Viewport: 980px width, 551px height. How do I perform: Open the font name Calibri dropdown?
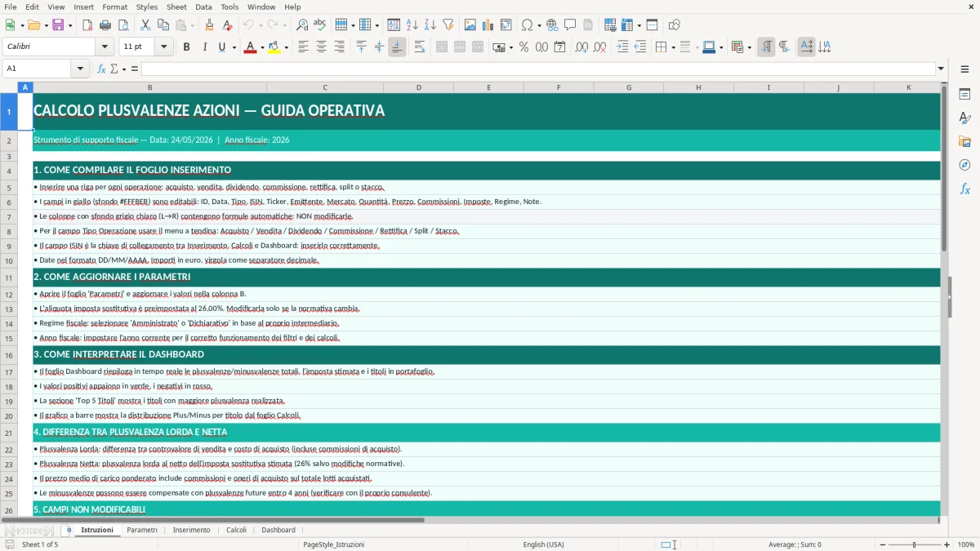coord(106,47)
